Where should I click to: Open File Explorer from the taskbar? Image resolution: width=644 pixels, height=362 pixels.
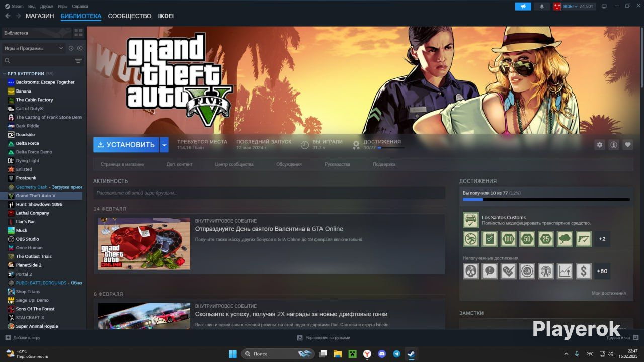tap(338, 354)
